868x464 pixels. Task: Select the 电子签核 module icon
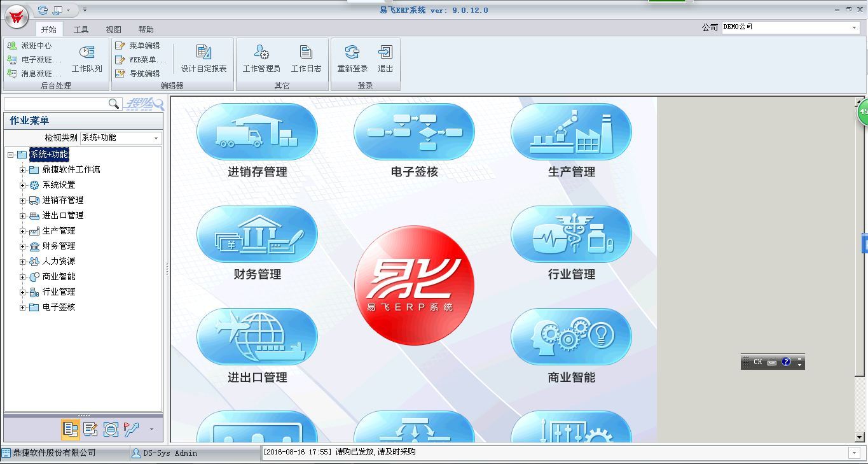413,132
